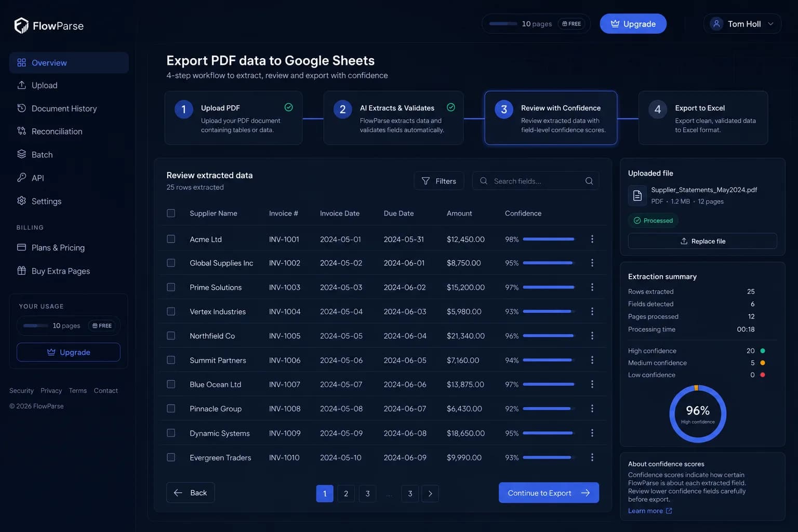798x532 pixels.
Task: Click the user avatar icon
Action: [716, 24]
